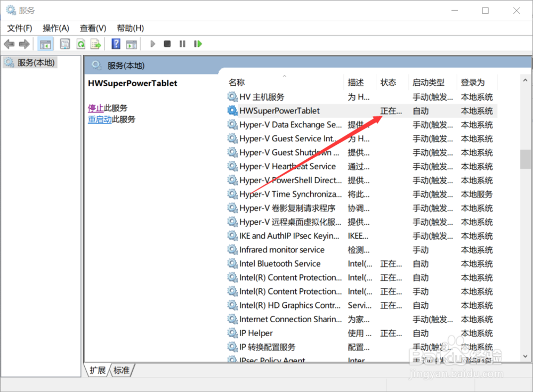Go forward with the toolbar forward arrow
This screenshot has height=392, width=533.
click(24, 44)
